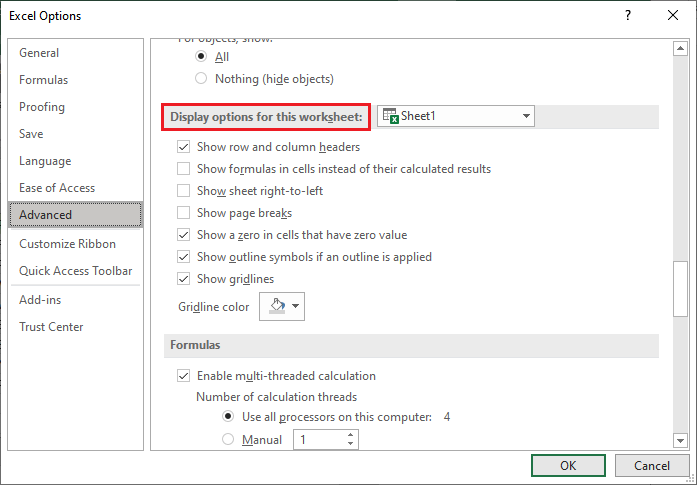Enable Show page breaks checkbox

(183, 213)
